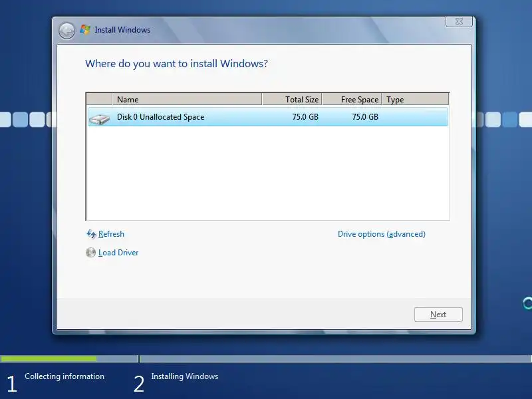Click the green setup progress bar
The image size is (532, 399).
tap(48, 358)
